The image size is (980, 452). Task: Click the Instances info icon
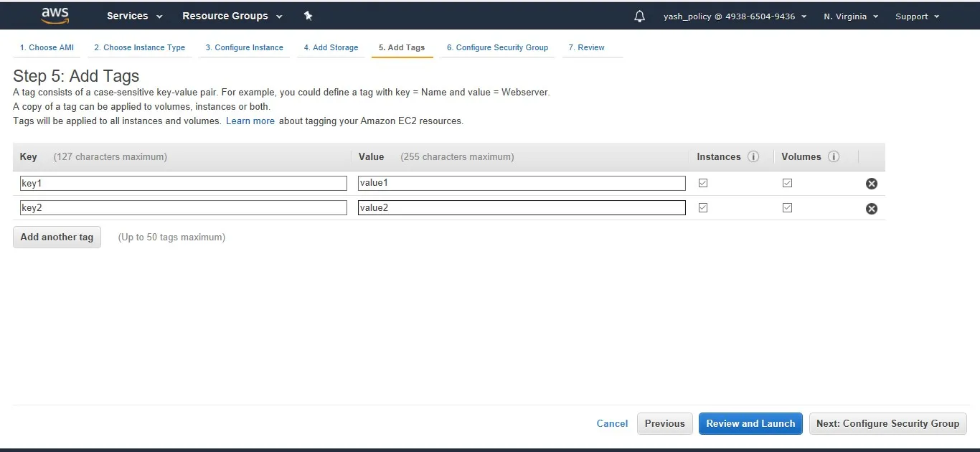[753, 156]
